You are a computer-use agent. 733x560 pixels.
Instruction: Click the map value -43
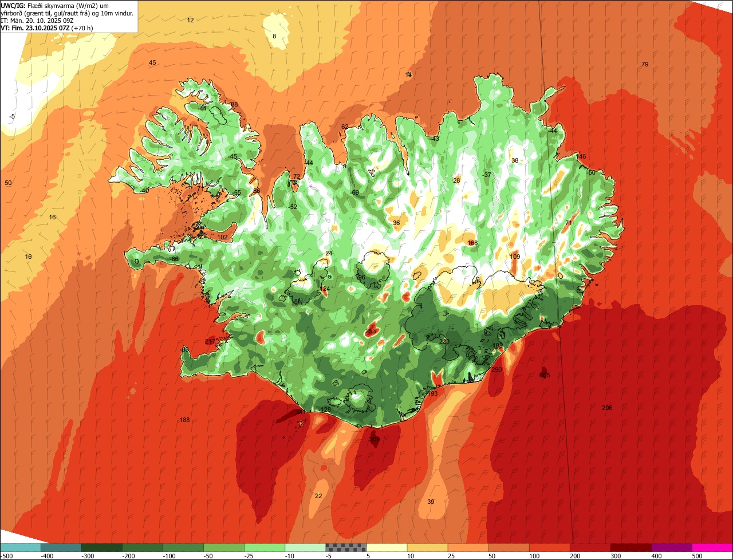(434, 139)
